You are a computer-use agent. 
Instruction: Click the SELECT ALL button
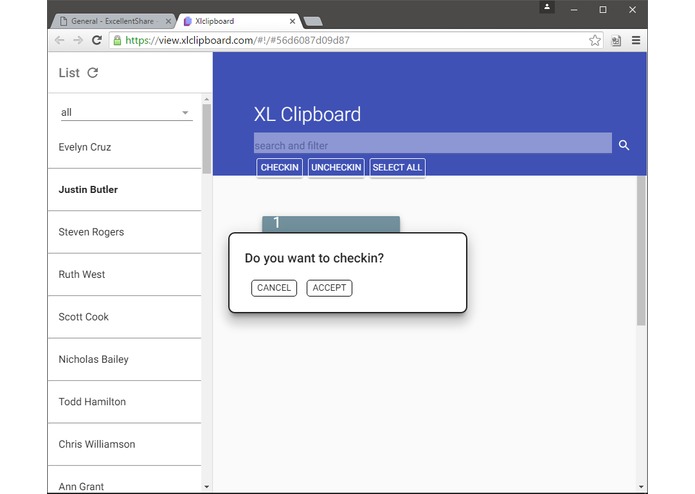tap(397, 167)
